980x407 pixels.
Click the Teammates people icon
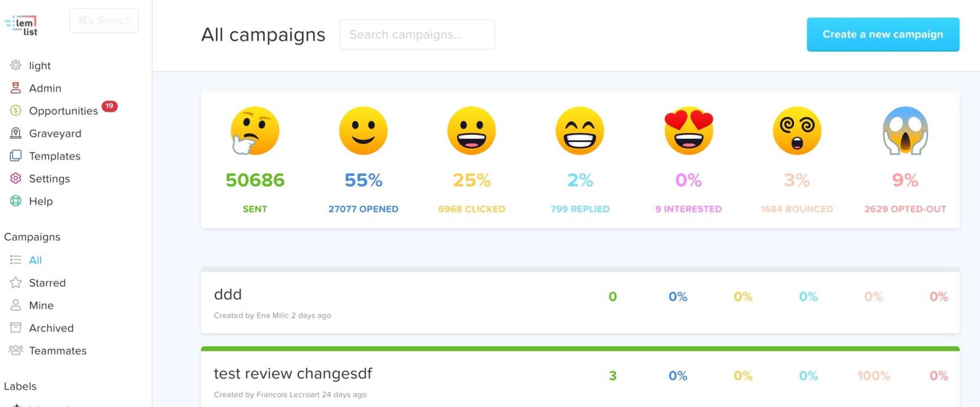16,350
